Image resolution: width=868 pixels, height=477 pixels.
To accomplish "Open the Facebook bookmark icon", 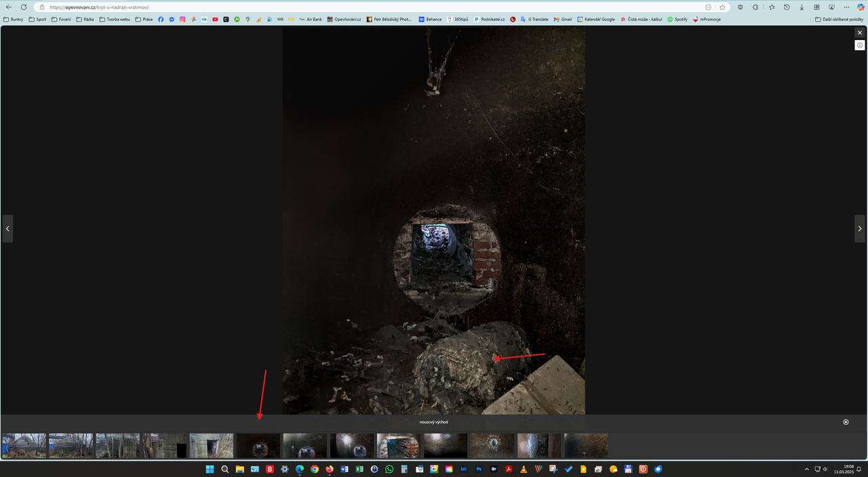I will (x=161, y=19).
